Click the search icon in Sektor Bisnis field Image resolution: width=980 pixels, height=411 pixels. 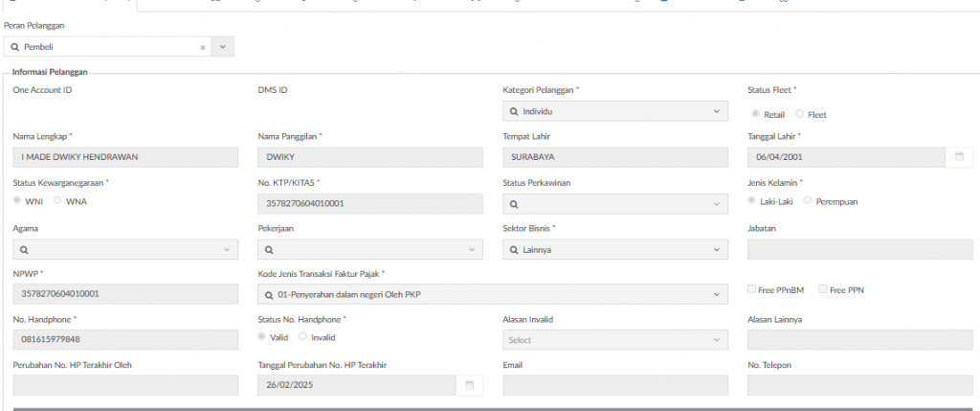[x=514, y=250]
